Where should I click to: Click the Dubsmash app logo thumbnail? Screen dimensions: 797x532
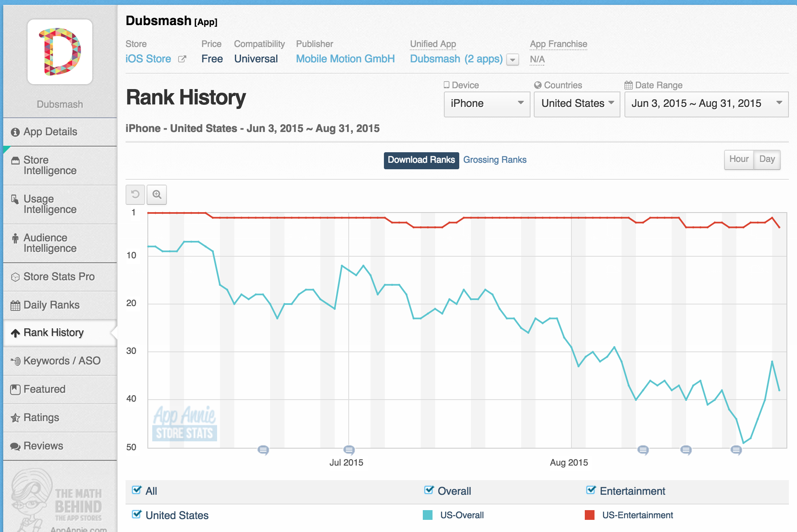point(60,52)
